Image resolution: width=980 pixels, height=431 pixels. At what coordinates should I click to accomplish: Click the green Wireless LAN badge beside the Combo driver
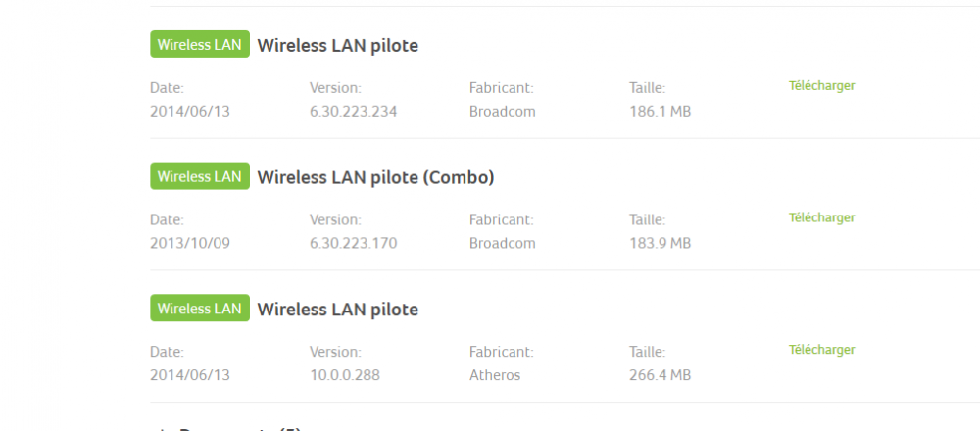(x=200, y=177)
